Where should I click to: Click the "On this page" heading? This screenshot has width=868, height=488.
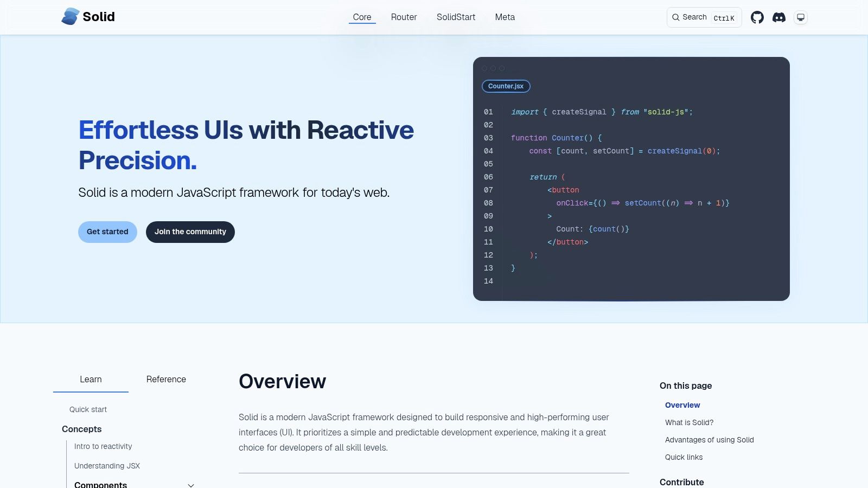pos(686,386)
